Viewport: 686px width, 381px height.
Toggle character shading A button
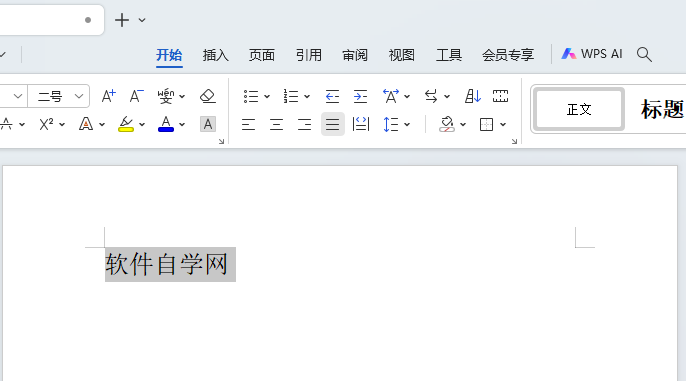point(208,124)
